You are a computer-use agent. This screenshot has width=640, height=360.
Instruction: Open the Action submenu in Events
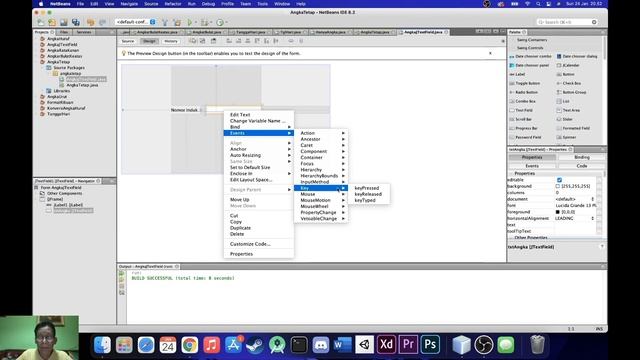tap(321, 133)
